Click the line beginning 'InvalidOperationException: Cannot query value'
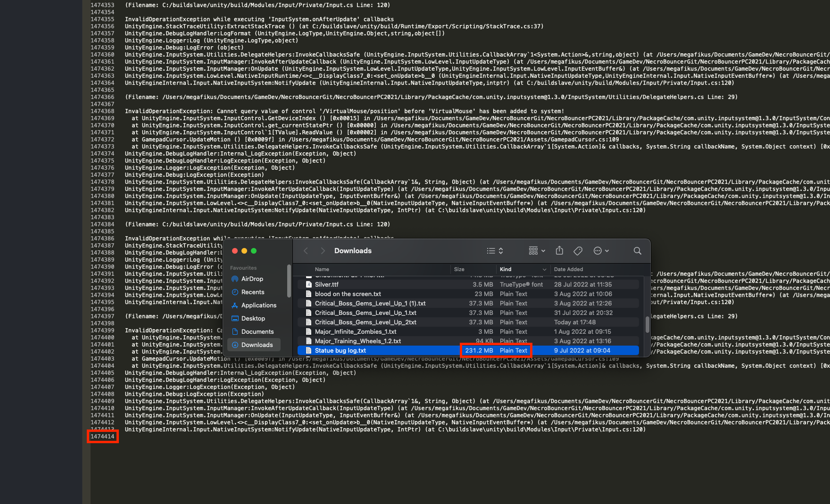The height and width of the screenshot is (504, 830). point(344,111)
